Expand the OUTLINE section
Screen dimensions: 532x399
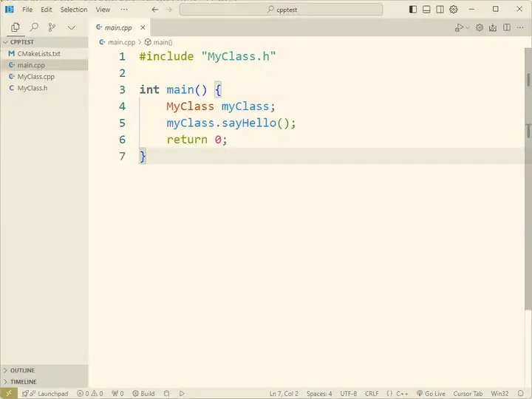(44, 370)
